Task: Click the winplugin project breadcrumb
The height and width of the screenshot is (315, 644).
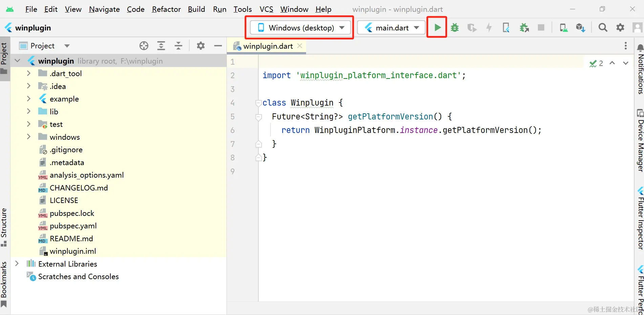Action: 28,28
